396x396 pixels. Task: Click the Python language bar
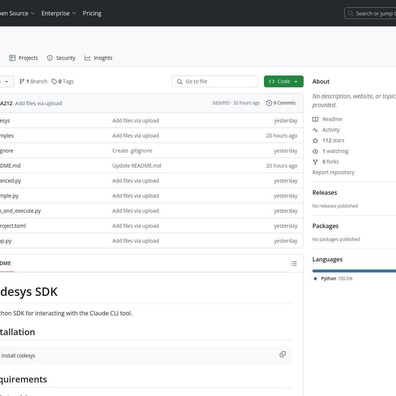point(354,271)
